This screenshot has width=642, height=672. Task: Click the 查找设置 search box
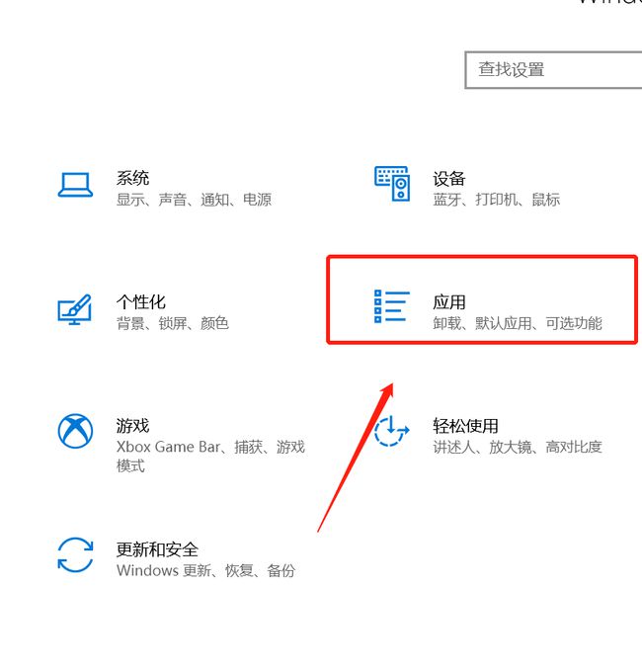[553, 70]
